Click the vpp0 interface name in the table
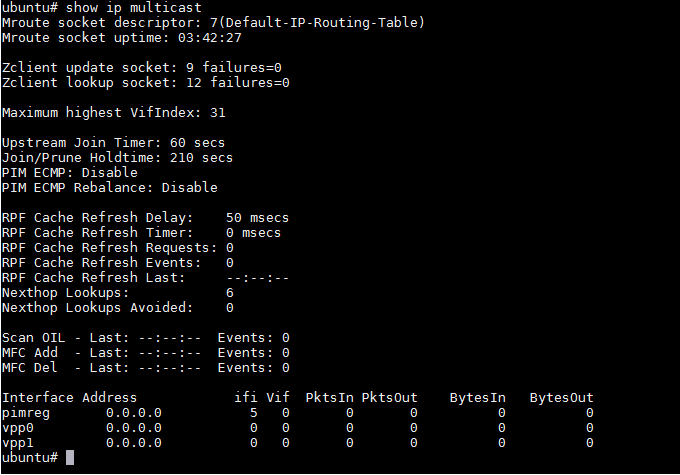Screen dimensions: 680x475 [18, 427]
